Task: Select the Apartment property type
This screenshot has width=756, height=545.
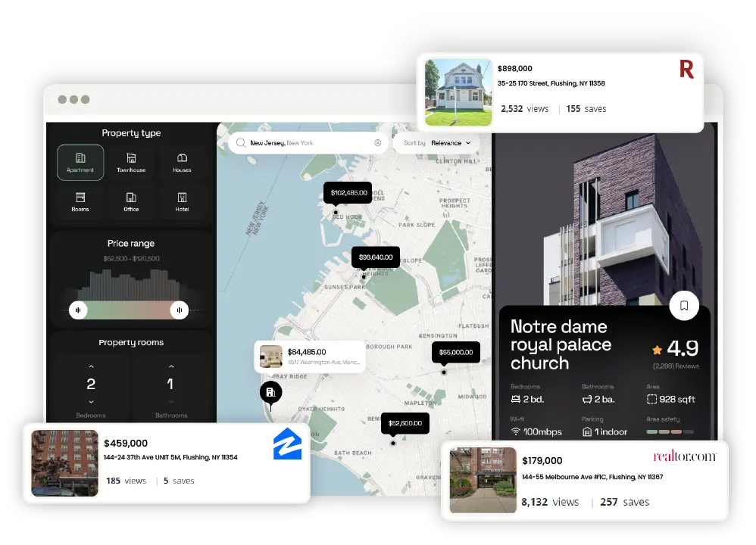Action: (80, 162)
